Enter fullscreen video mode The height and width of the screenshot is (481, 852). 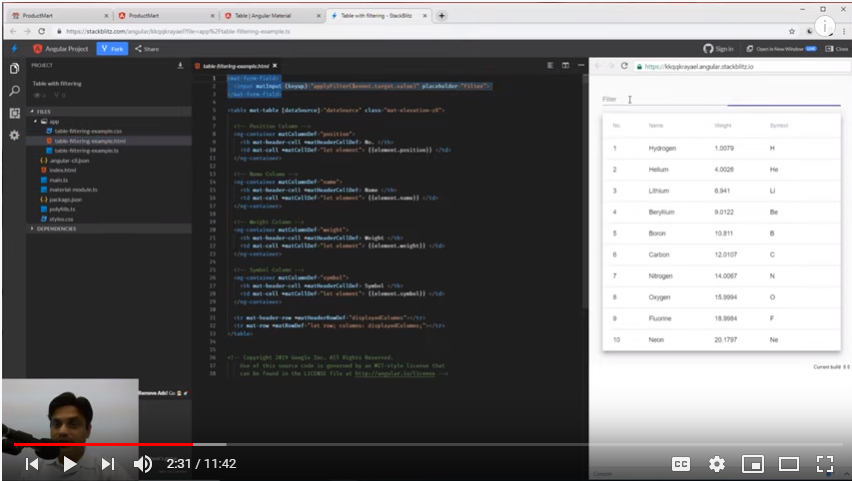coord(825,464)
